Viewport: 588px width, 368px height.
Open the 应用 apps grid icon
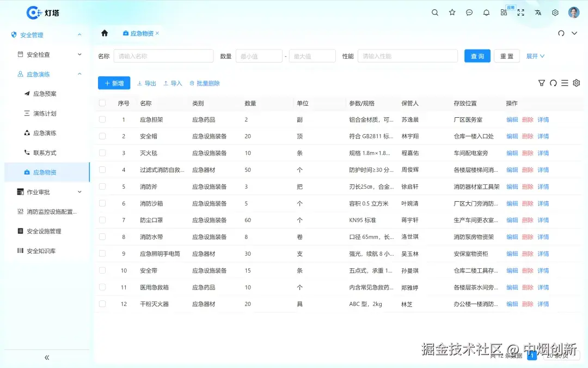(x=504, y=12)
